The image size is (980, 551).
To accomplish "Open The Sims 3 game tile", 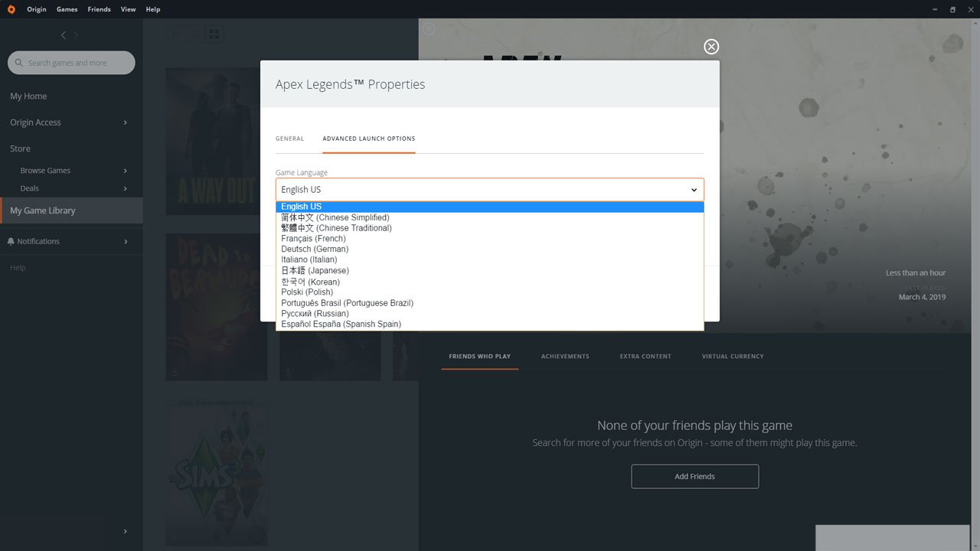I will tap(217, 472).
